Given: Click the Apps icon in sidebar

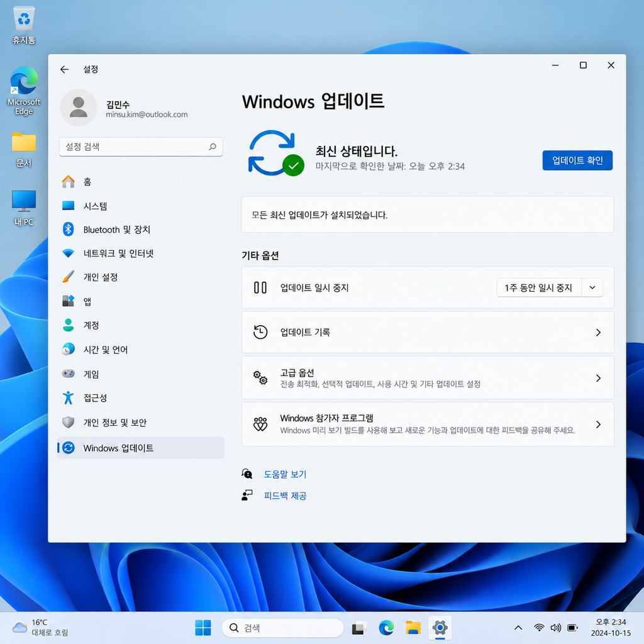Looking at the screenshot, I should coord(68,301).
